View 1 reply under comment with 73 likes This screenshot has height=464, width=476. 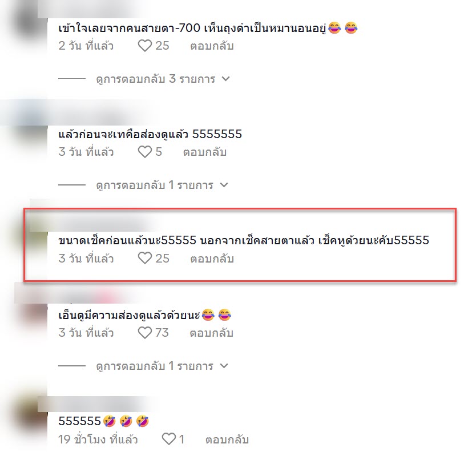(x=155, y=366)
